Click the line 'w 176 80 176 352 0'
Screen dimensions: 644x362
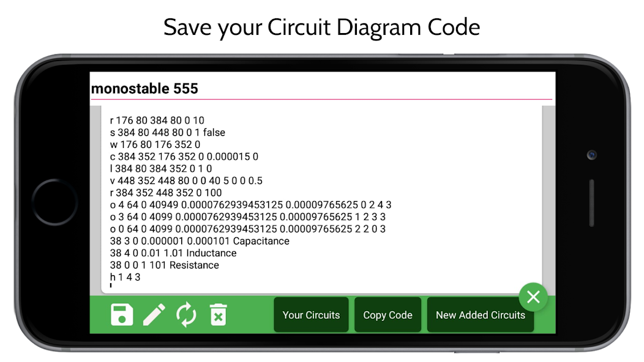coord(155,144)
